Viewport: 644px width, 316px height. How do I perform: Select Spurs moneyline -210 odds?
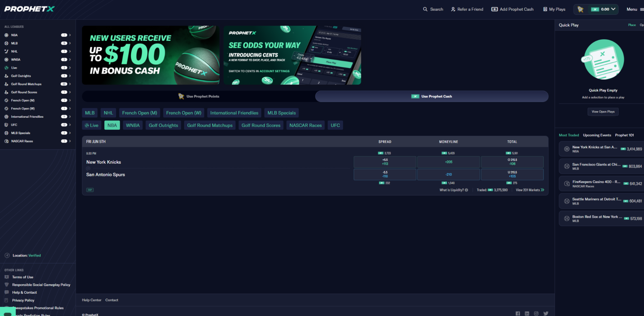(448, 174)
